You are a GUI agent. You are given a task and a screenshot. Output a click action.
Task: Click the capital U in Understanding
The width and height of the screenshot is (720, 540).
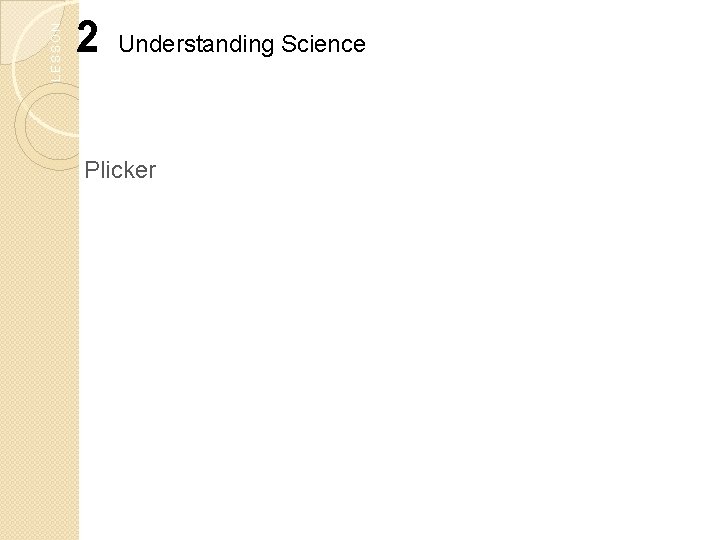tap(125, 44)
